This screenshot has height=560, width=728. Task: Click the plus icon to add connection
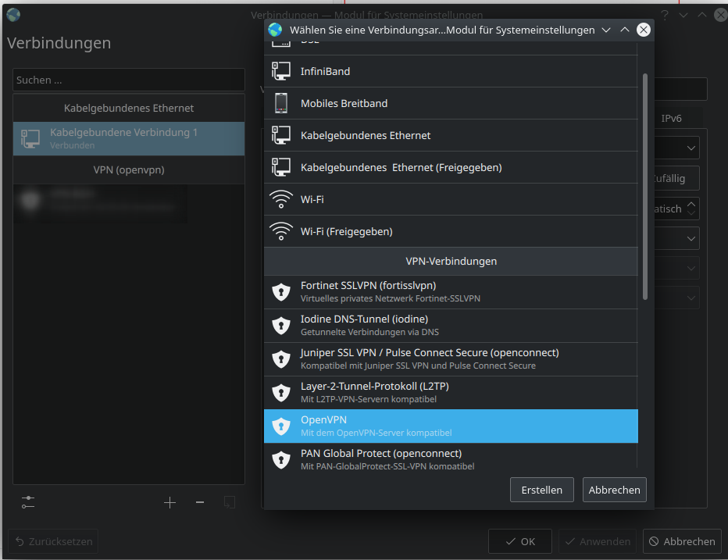170,502
